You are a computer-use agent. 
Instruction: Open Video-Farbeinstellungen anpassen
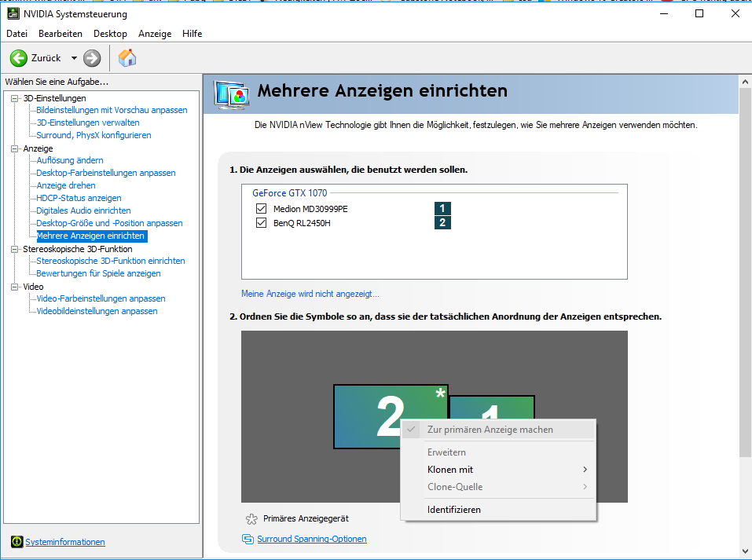click(101, 298)
